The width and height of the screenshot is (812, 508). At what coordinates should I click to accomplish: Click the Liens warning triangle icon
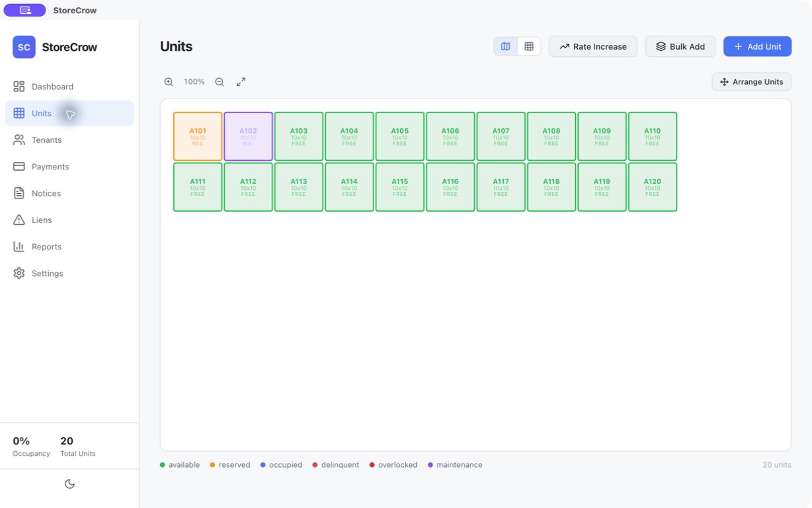pos(19,220)
